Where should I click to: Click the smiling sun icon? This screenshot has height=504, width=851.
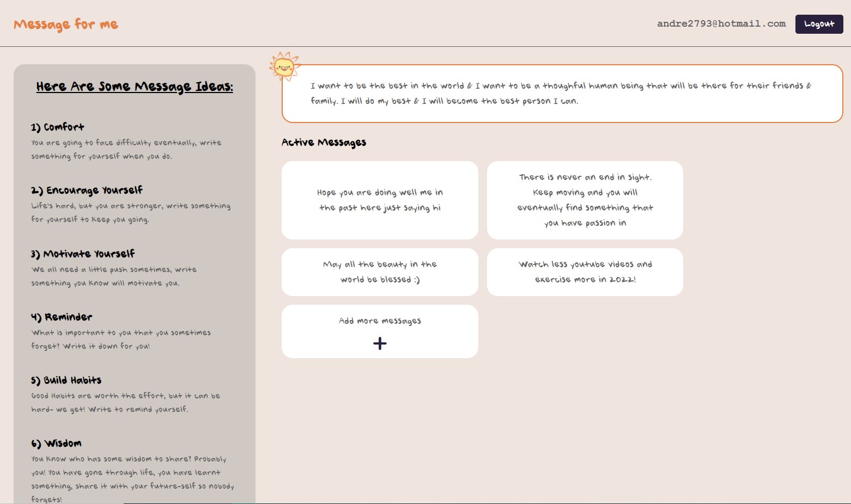coord(284,67)
